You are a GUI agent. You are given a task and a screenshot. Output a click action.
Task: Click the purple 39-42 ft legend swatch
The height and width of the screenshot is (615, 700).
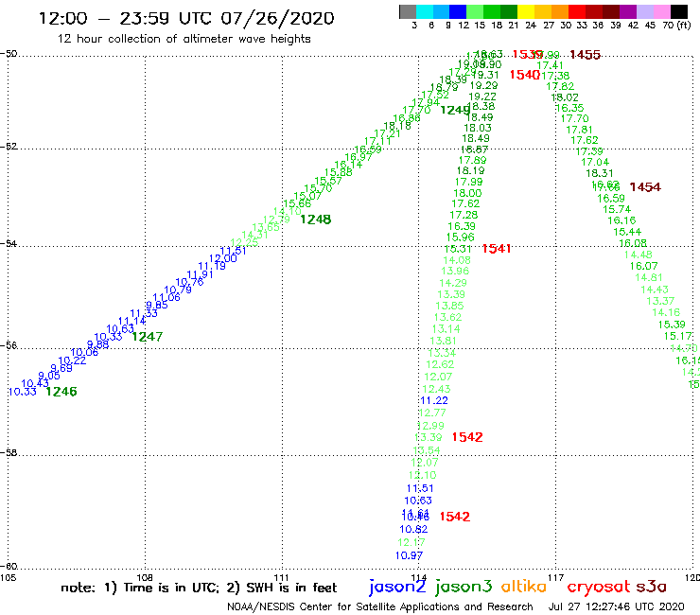[x=628, y=11]
